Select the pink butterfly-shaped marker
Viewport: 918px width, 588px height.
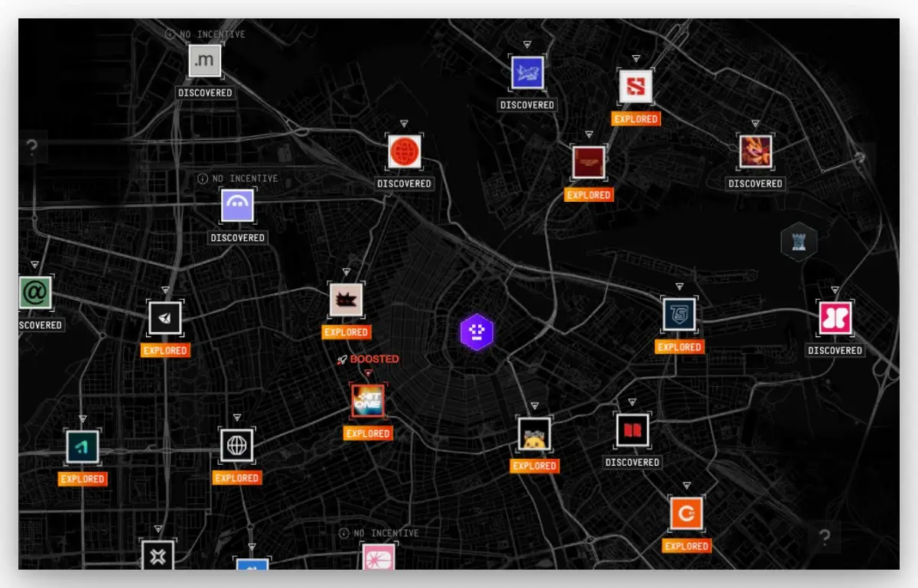835,317
